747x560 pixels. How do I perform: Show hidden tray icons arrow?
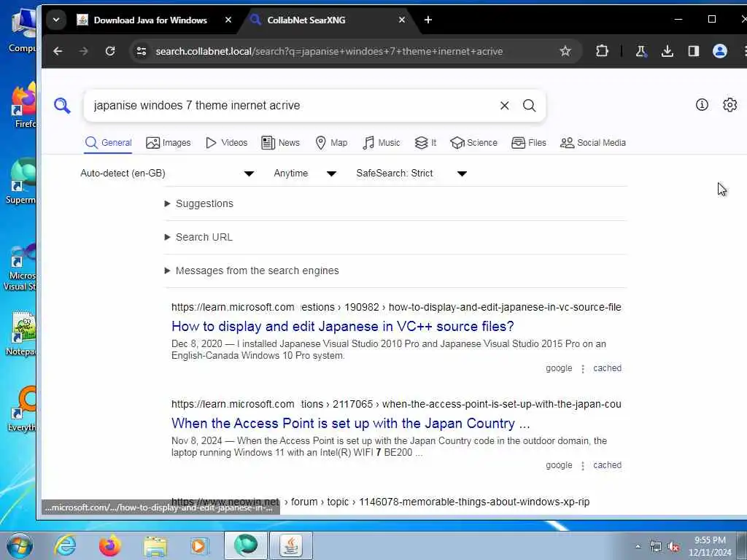tap(638, 547)
